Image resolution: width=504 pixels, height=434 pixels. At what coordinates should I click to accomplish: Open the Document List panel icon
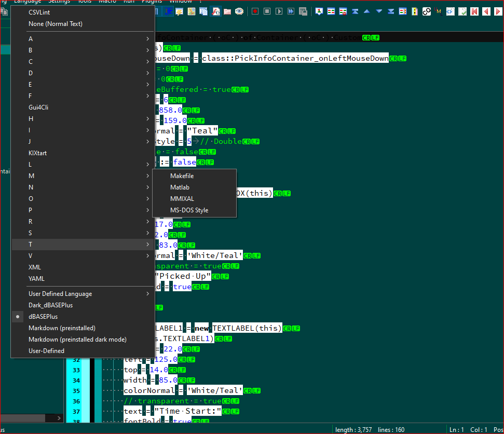(x=203, y=11)
